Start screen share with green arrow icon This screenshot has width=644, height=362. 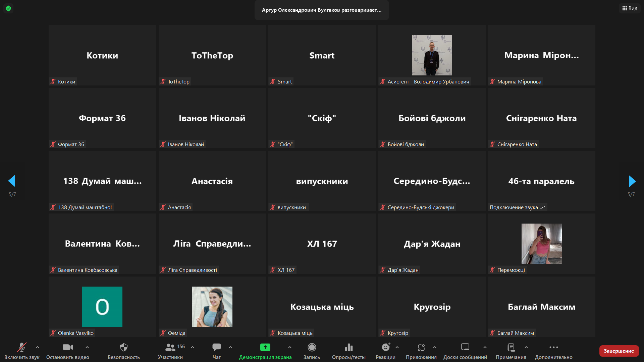(x=265, y=347)
